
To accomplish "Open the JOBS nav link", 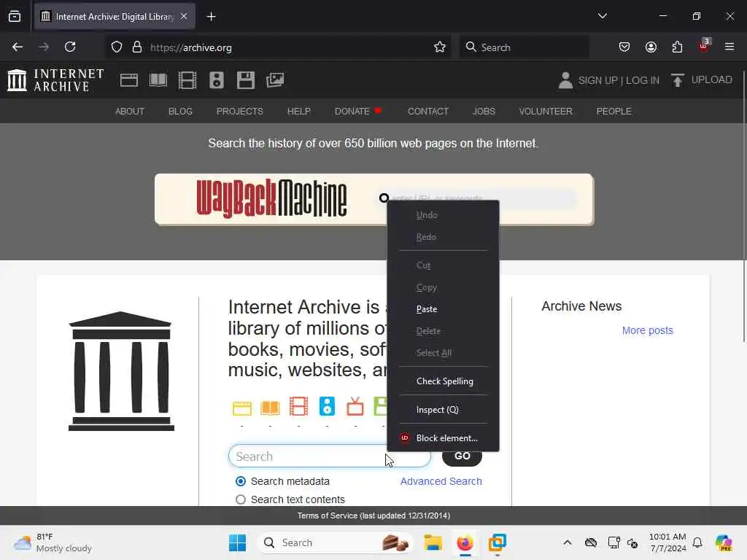I will pyautogui.click(x=484, y=112).
